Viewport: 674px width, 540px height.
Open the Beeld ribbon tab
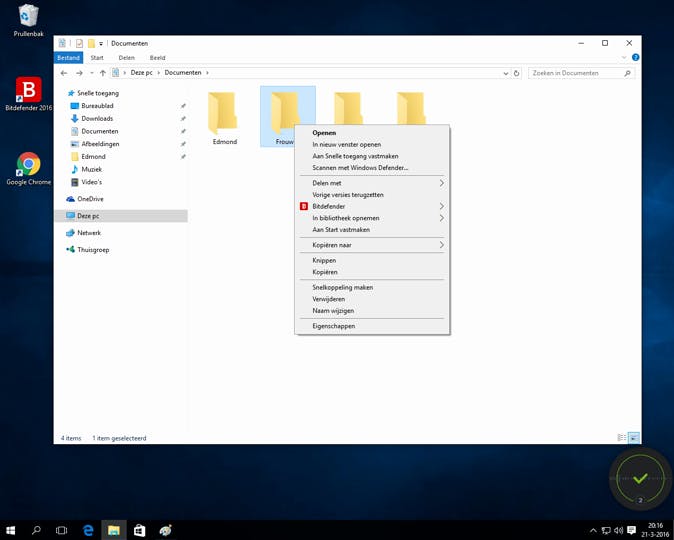point(157,58)
